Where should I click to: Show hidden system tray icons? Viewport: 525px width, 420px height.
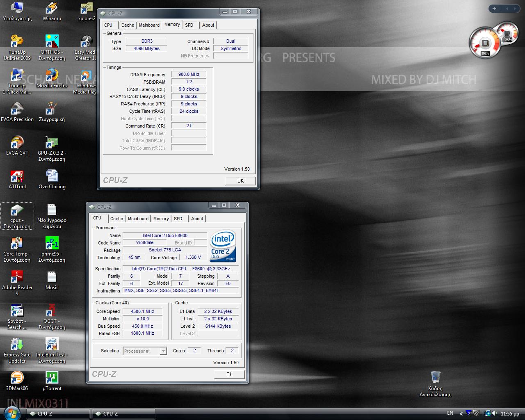click(x=461, y=413)
